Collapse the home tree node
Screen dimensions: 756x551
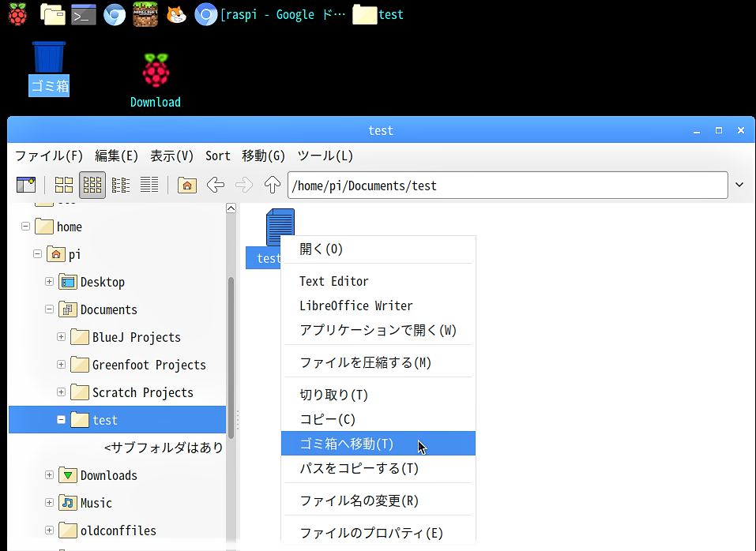pos(25,226)
